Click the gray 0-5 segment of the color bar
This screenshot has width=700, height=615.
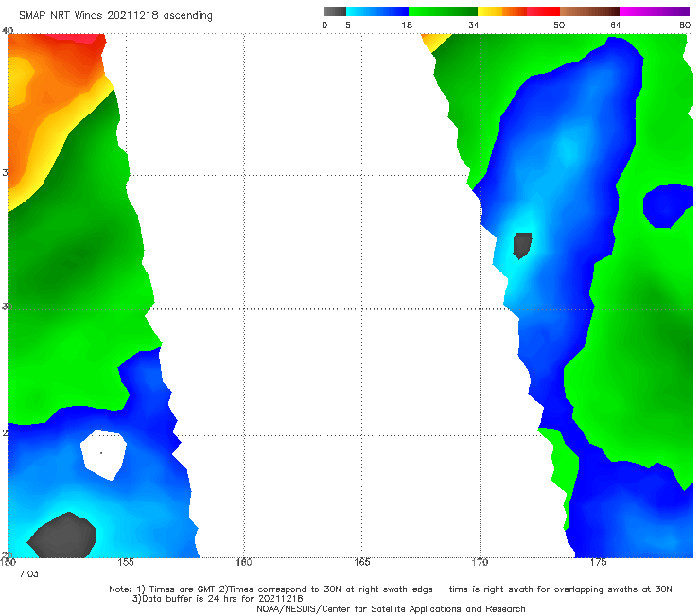[335, 11]
